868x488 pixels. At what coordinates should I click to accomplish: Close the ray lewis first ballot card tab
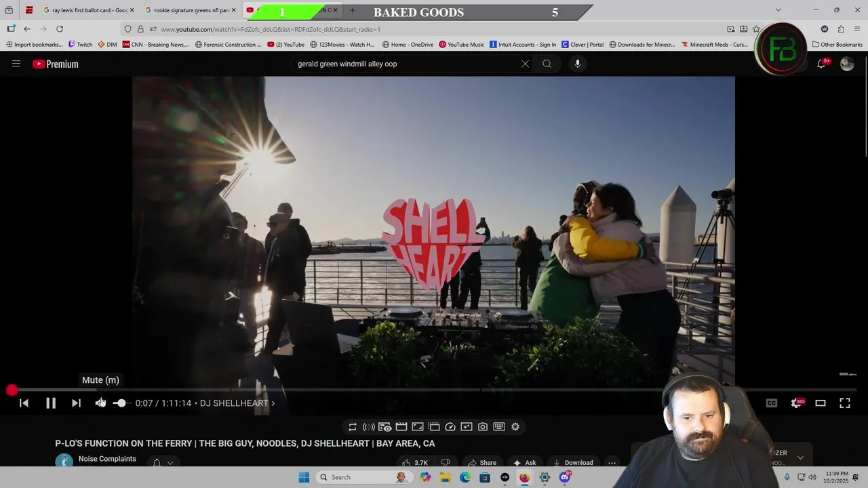(132, 10)
